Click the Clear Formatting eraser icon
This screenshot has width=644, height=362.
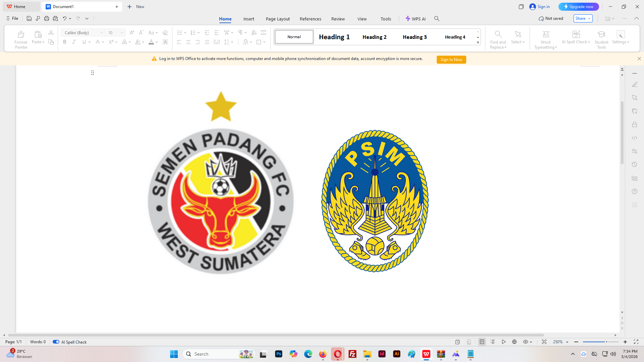[x=165, y=33]
